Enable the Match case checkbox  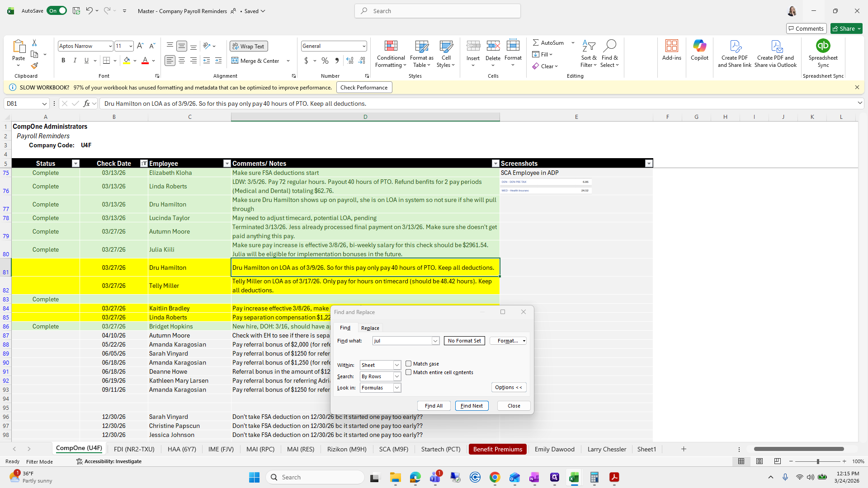pyautogui.click(x=409, y=364)
